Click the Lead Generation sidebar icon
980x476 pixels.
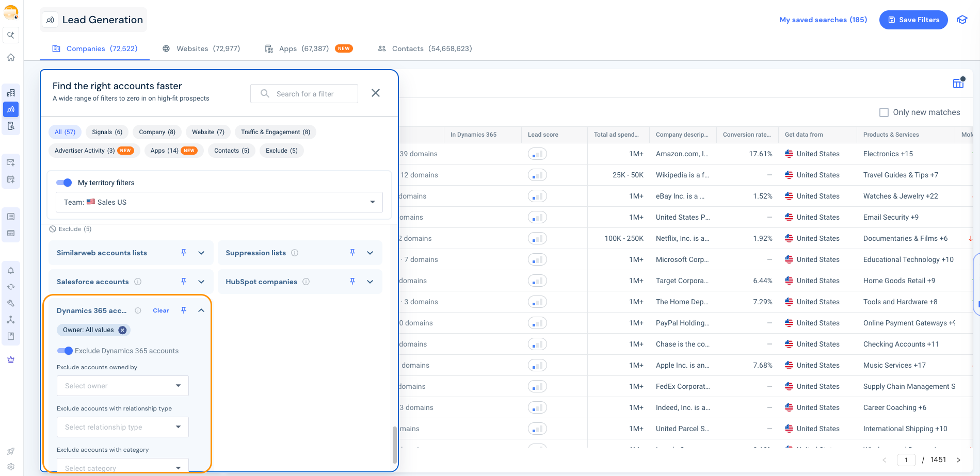point(11,109)
